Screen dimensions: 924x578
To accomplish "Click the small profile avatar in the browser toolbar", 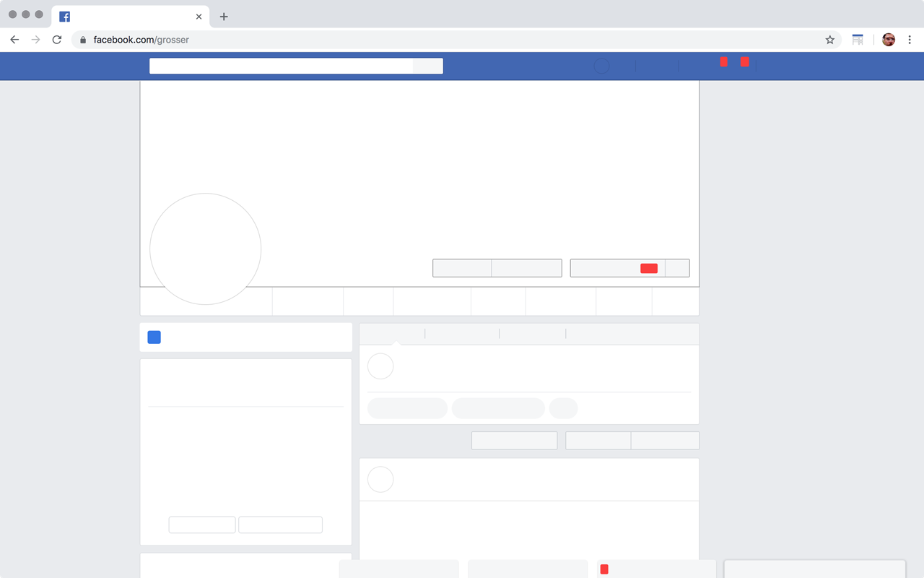I will point(888,40).
